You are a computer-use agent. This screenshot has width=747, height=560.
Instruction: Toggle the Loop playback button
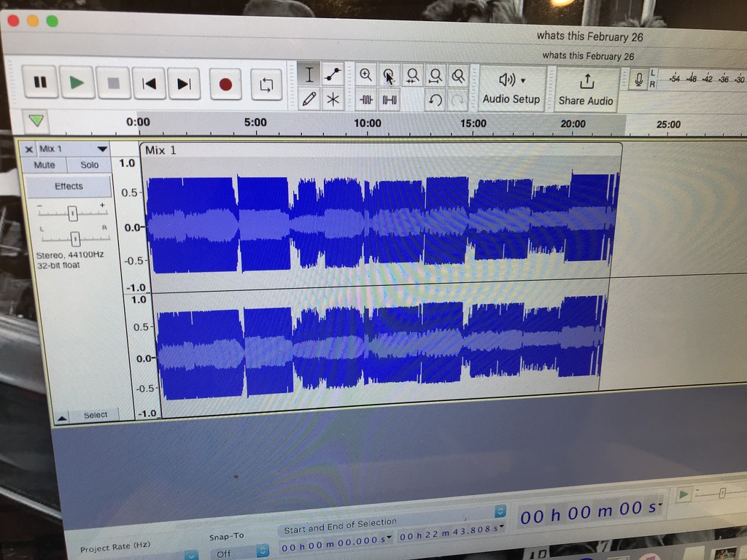point(266,84)
